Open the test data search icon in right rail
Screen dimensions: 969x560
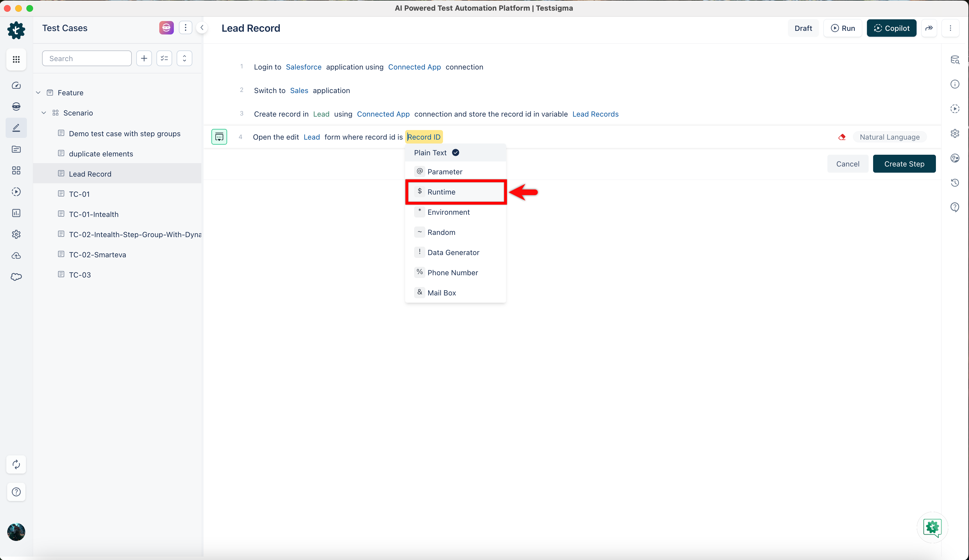pyautogui.click(x=955, y=60)
